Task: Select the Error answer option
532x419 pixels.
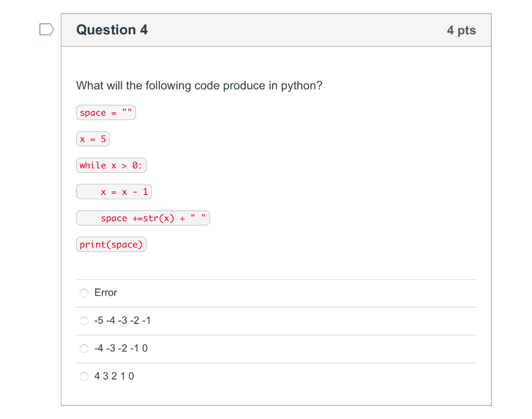Action: pyautogui.click(x=84, y=293)
